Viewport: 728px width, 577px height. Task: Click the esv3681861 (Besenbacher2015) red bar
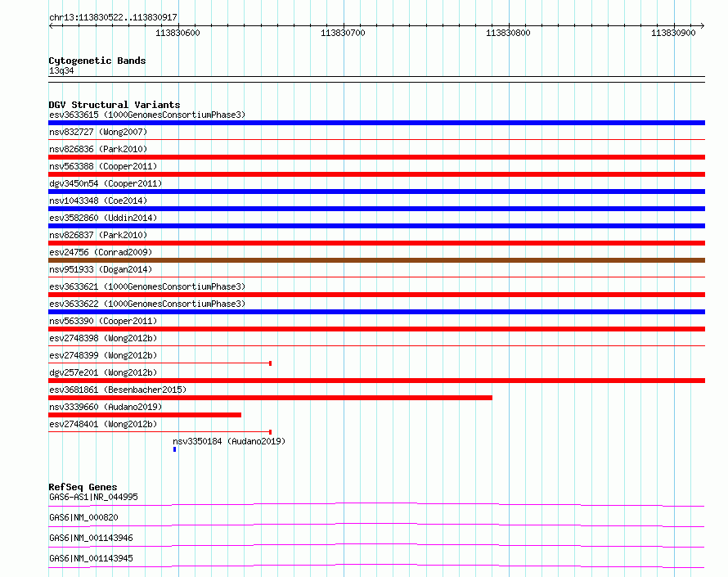coord(270,398)
